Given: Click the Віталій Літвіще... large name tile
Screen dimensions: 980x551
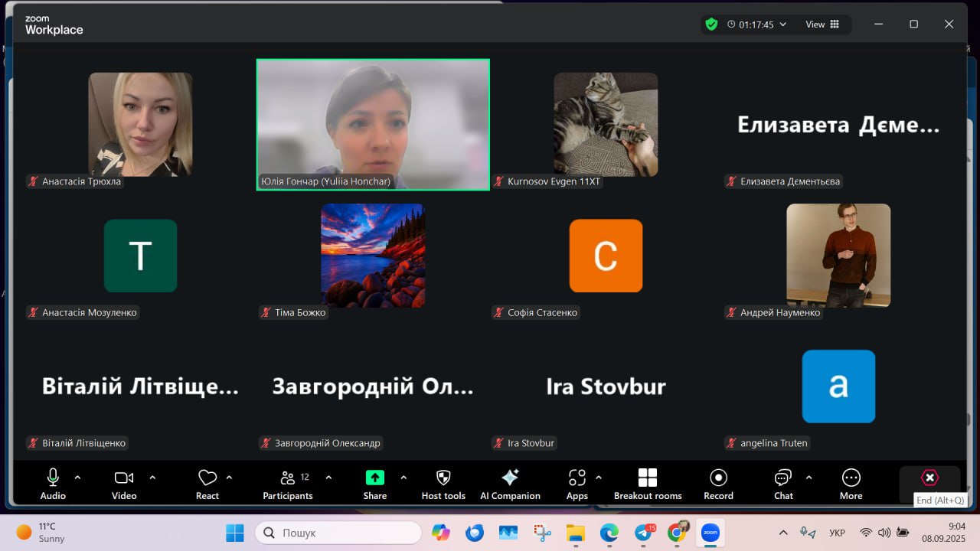Looking at the screenshot, I should tap(140, 386).
